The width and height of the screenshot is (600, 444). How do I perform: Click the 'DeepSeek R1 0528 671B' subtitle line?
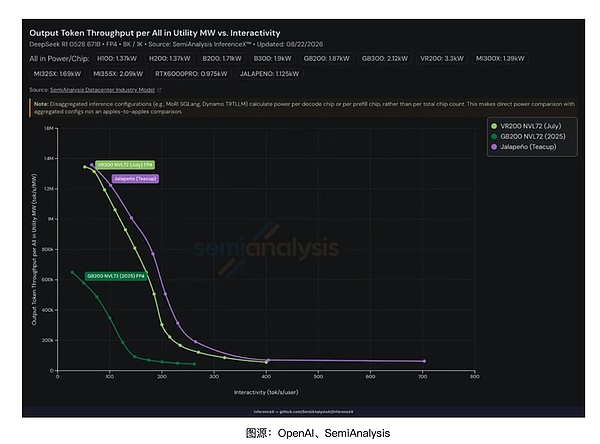pyautogui.click(x=176, y=44)
